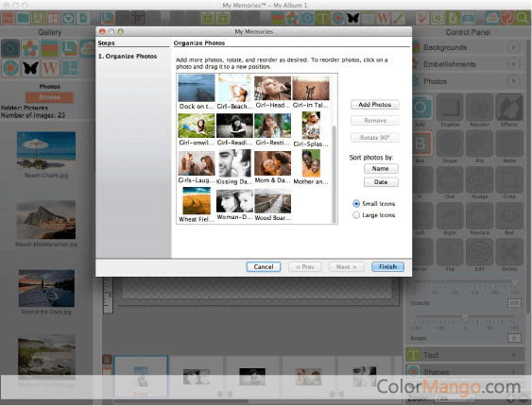Select the 'Wheat Fiel...' photo thumbnail

[197, 201]
